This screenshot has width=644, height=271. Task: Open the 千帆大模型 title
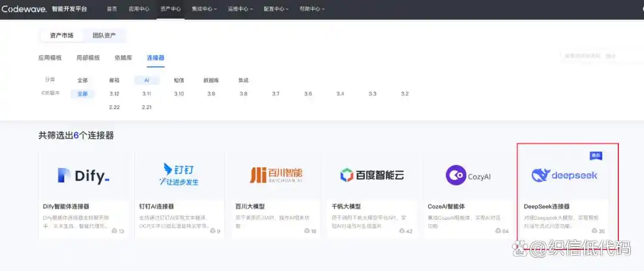[x=346, y=206]
